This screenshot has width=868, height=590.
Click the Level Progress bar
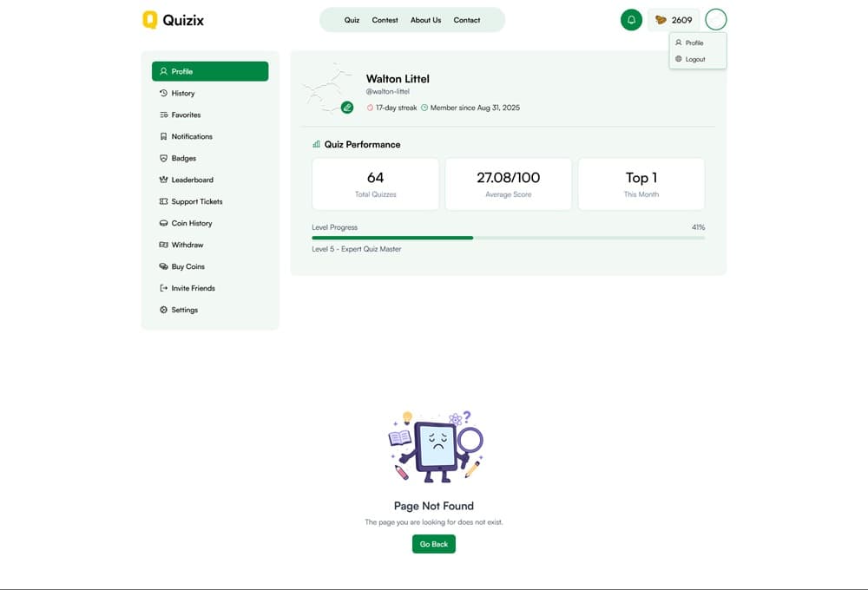click(x=508, y=238)
